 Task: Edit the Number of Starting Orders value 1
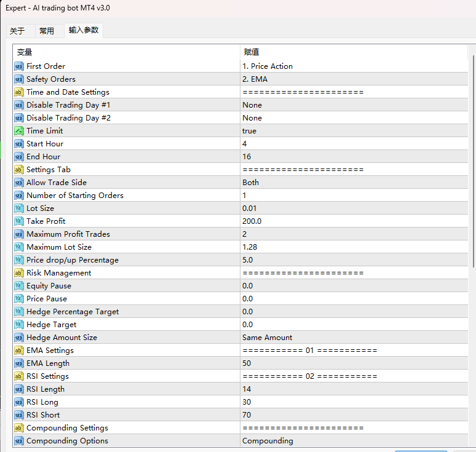354,196
